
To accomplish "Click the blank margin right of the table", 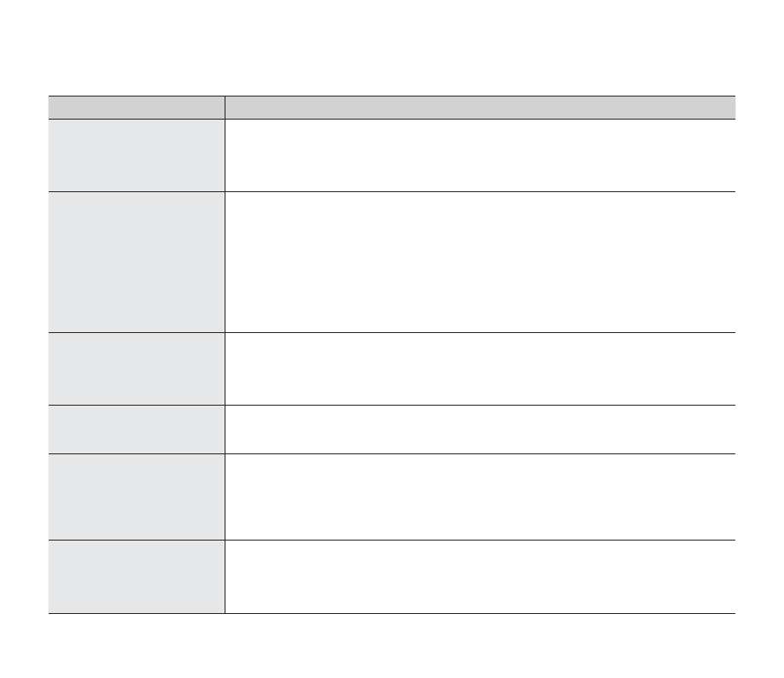I will pyautogui.click(x=760, y=342).
